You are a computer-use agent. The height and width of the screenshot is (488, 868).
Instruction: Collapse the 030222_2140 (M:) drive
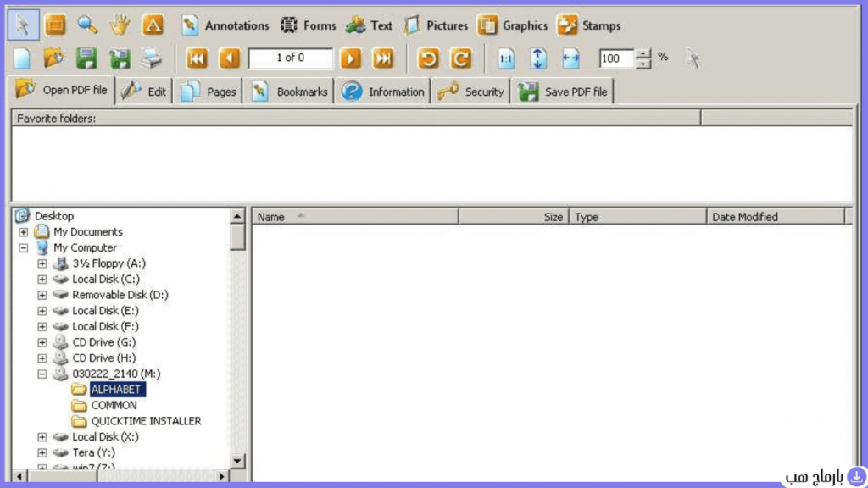tap(42, 374)
